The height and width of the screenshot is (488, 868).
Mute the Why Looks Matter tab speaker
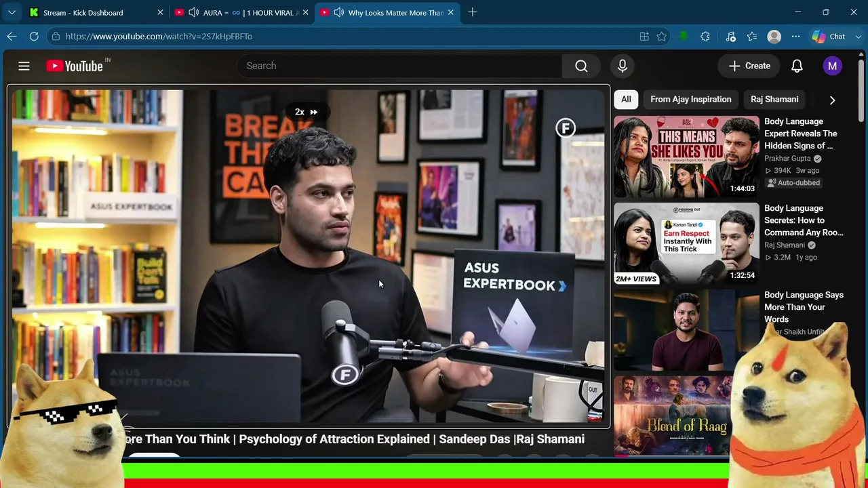tap(338, 12)
